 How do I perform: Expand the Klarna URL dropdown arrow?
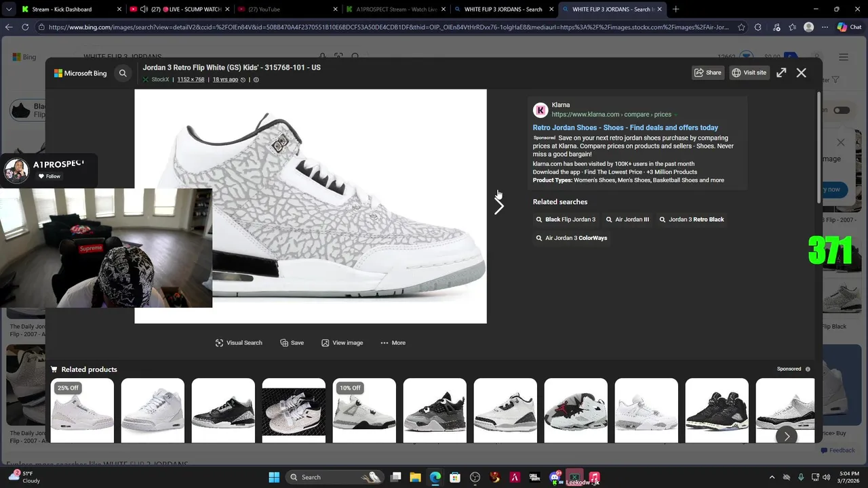[675, 115]
